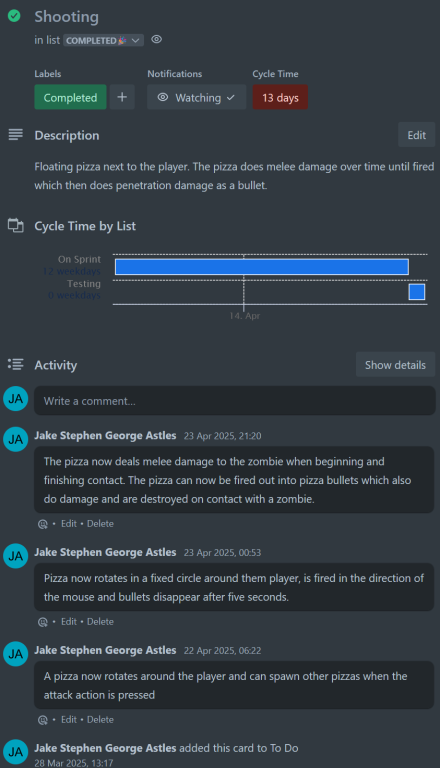Image resolution: width=440 pixels, height=768 pixels.
Task: Open the COMPLETED list dropdown
Action: click(x=103, y=40)
